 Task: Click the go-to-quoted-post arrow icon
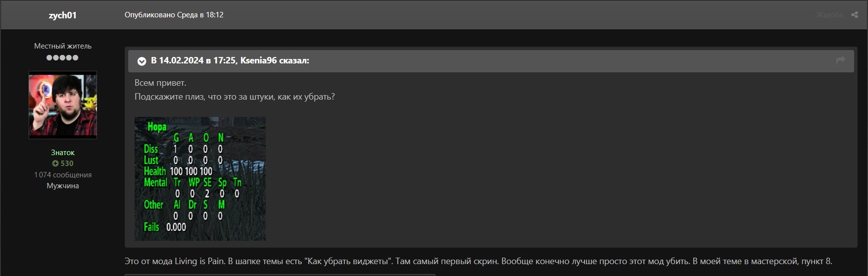tap(840, 60)
